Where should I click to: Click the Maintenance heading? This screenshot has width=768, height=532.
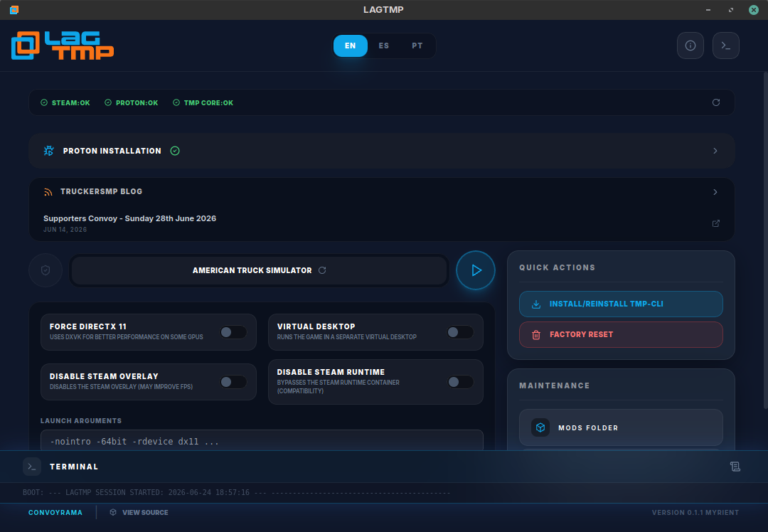click(555, 385)
